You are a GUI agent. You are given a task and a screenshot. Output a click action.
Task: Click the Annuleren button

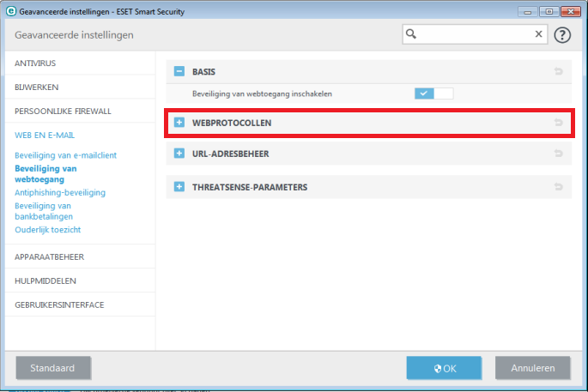(x=533, y=368)
